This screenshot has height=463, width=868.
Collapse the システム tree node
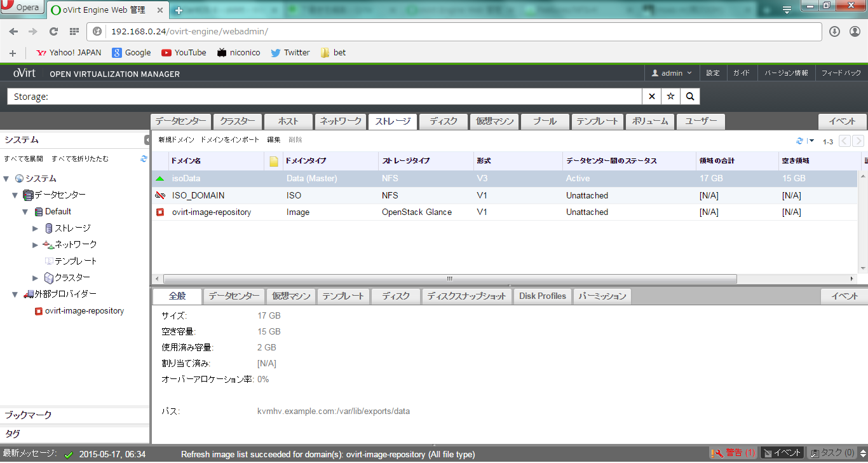click(x=6, y=179)
